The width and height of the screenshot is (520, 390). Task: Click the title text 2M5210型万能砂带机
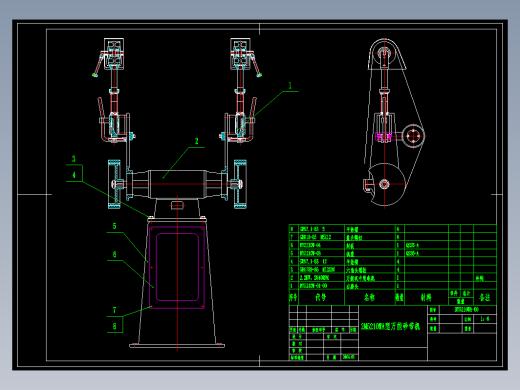(390, 326)
